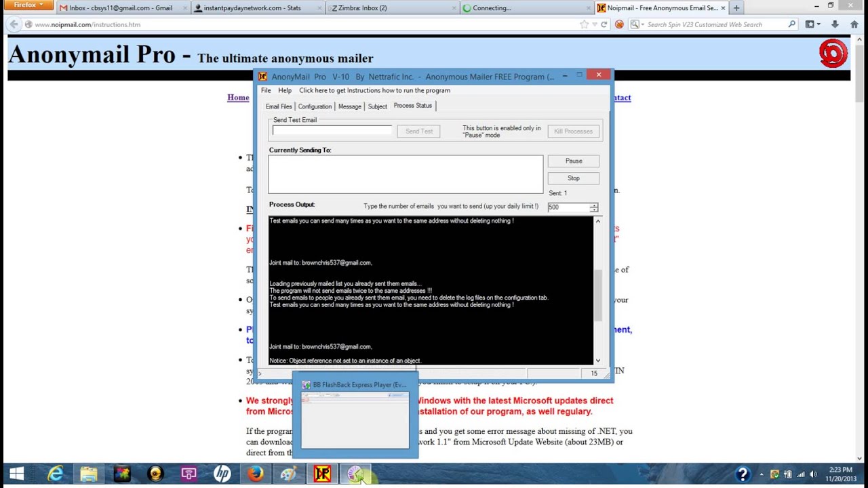Image resolution: width=868 pixels, height=488 pixels.
Task: Open the address bar history dropdown arrow
Action: tap(595, 24)
